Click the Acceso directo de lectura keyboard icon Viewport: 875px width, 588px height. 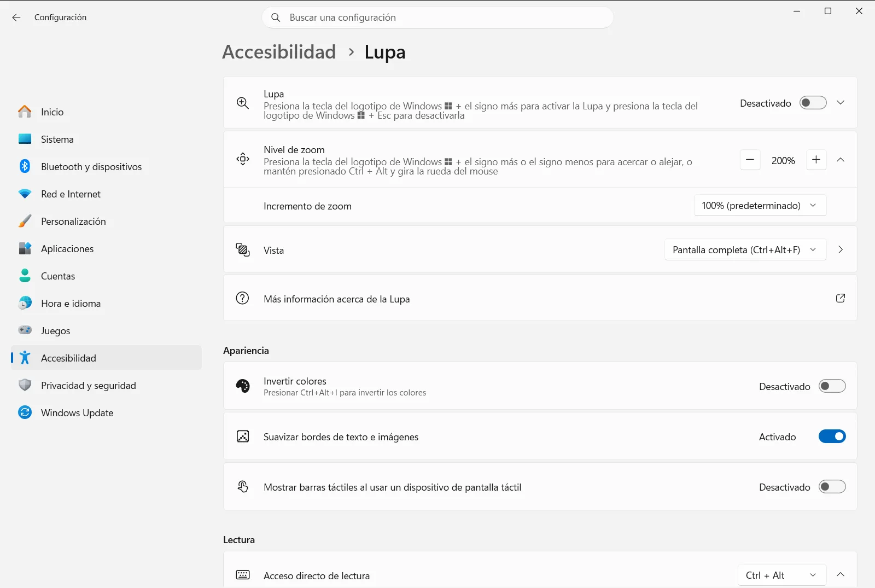(243, 575)
